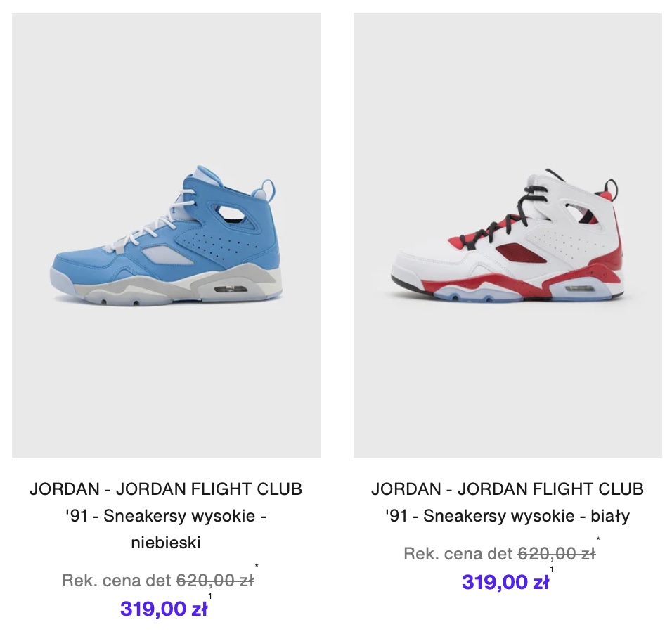
Task: Click the asterisk footnote beside blue sneaker's old price
Action: pyautogui.click(x=257, y=567)
